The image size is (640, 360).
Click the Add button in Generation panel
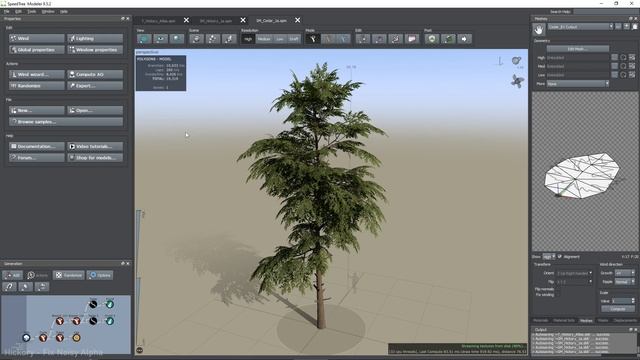[13, 276]
